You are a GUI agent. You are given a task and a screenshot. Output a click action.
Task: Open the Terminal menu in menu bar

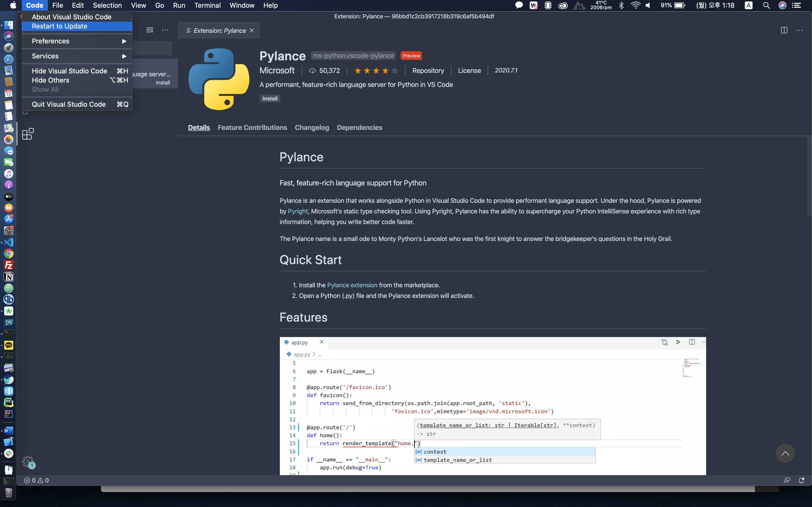click(207, 5)
